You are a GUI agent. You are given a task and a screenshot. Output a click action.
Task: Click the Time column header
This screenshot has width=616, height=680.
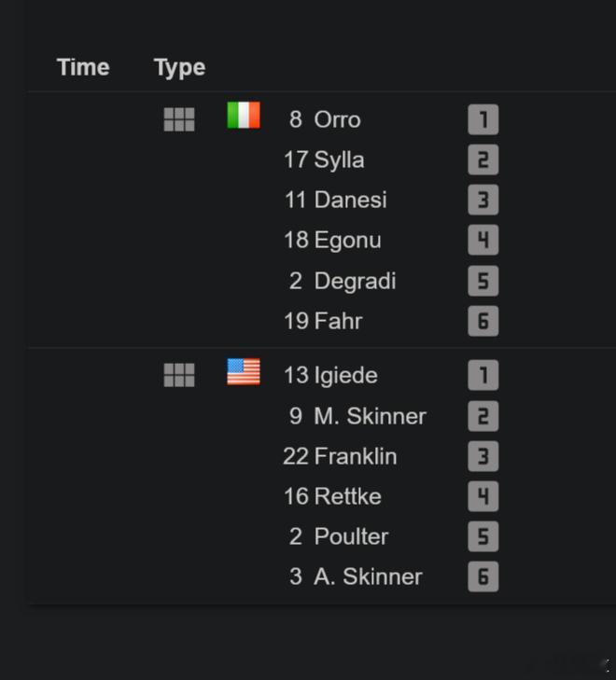(x=83, y=67)
